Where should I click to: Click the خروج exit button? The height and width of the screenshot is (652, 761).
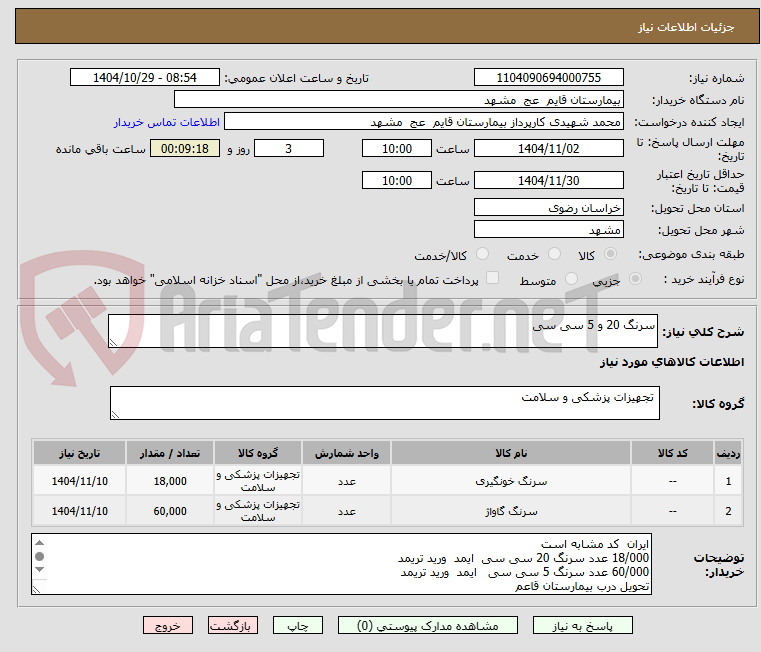point(167,625)
